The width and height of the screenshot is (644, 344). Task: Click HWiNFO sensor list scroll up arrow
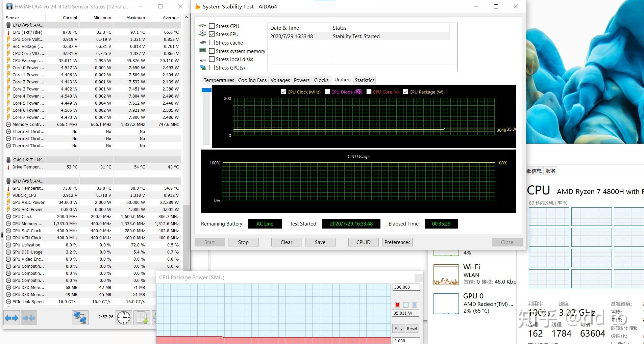[x=186, y=17]
